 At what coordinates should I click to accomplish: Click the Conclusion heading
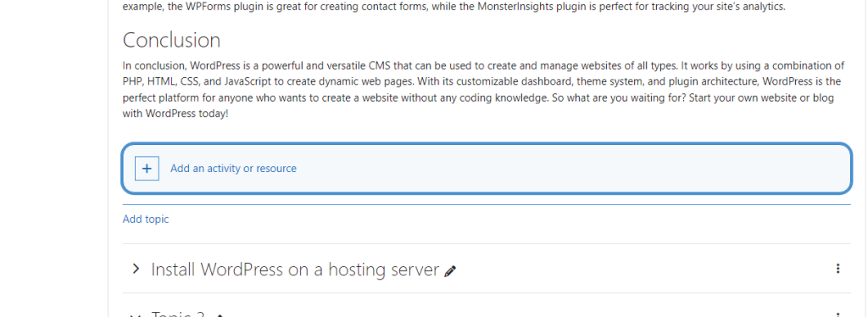[x=171, y=41]
